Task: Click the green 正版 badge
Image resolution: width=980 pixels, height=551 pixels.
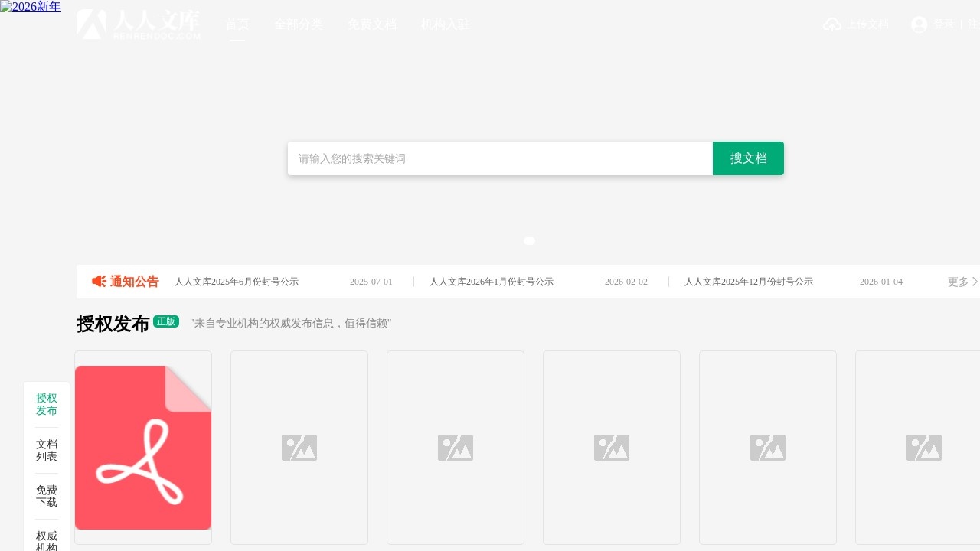Action: click(166, 321)
